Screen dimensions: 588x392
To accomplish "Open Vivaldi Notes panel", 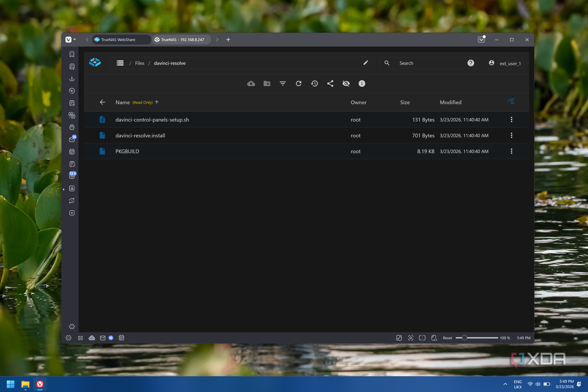I will click(x=72, y=103).
